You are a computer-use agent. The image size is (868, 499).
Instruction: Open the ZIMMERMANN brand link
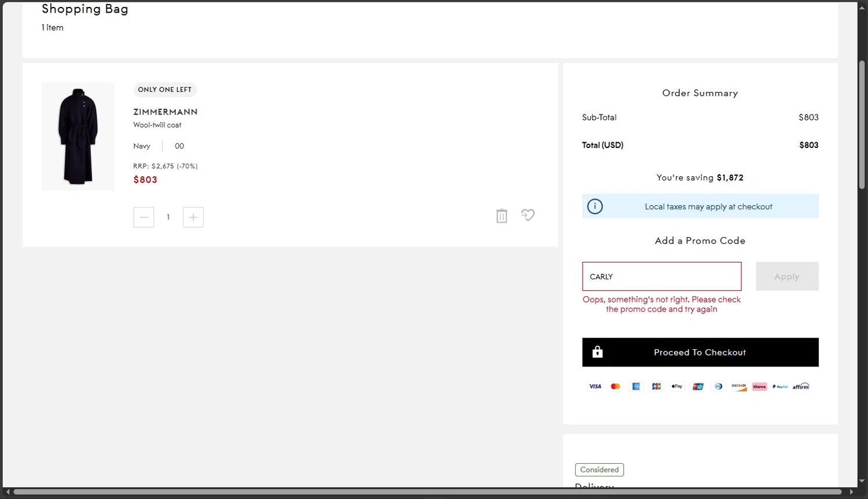point(165,112)
